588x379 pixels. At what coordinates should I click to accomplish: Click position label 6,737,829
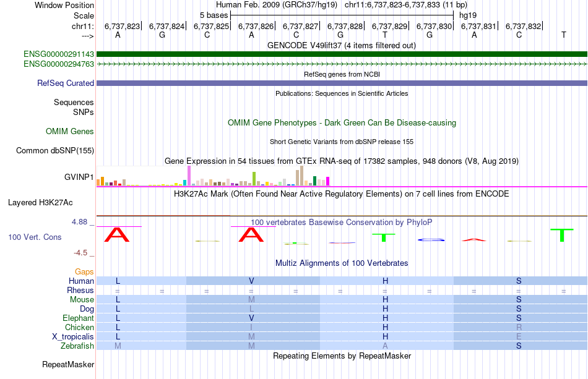click(x=389, y=26)
